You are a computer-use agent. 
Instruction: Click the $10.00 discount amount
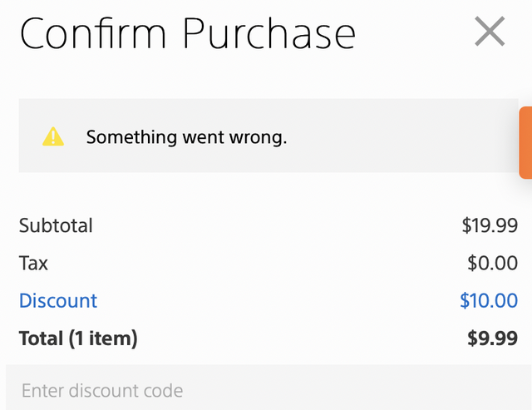pyautogui.click(x=489, y=301)
